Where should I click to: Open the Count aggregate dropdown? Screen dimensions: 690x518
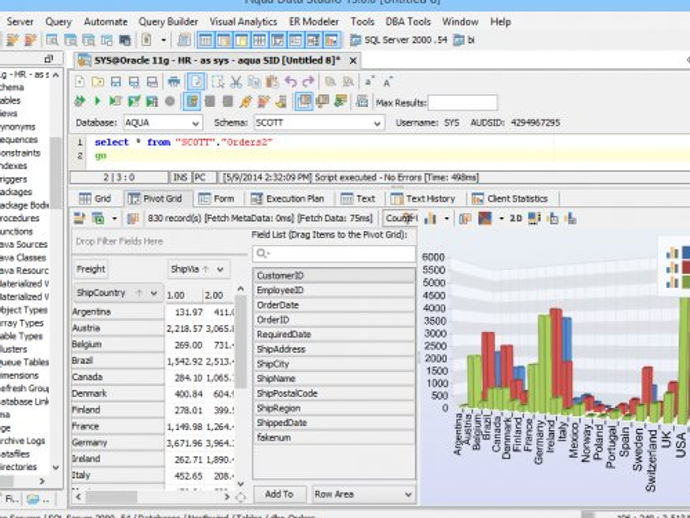pyautogui.click(x=401, y=218)
